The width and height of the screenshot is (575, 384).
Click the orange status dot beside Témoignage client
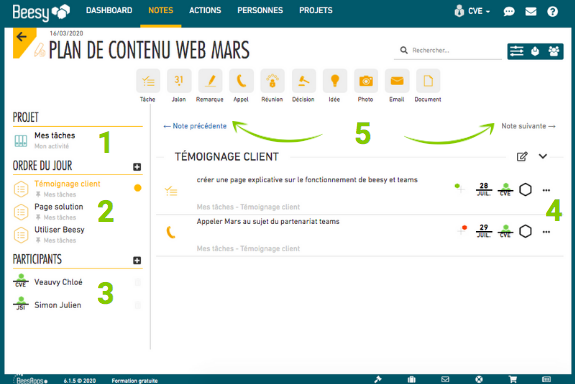tap(138, 188)
